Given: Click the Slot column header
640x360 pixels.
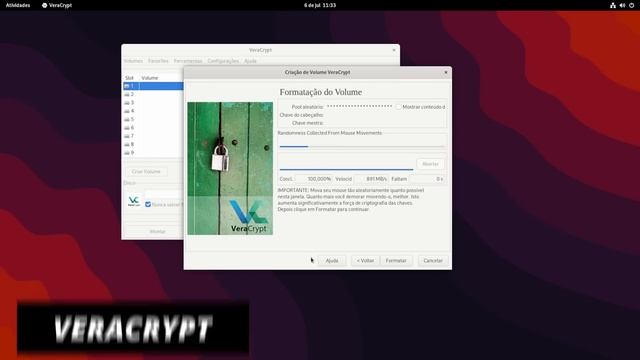Looking at the screenshot, I should [x=129, y=78].
